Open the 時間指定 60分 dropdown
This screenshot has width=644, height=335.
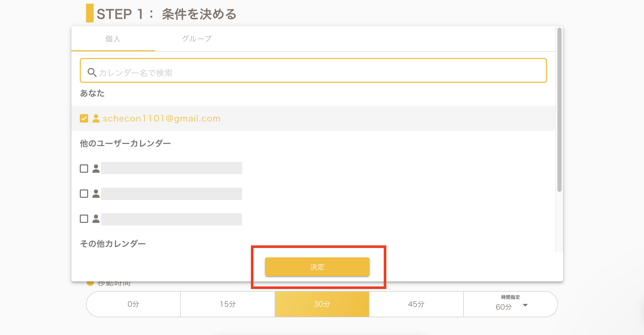(511, 304)
